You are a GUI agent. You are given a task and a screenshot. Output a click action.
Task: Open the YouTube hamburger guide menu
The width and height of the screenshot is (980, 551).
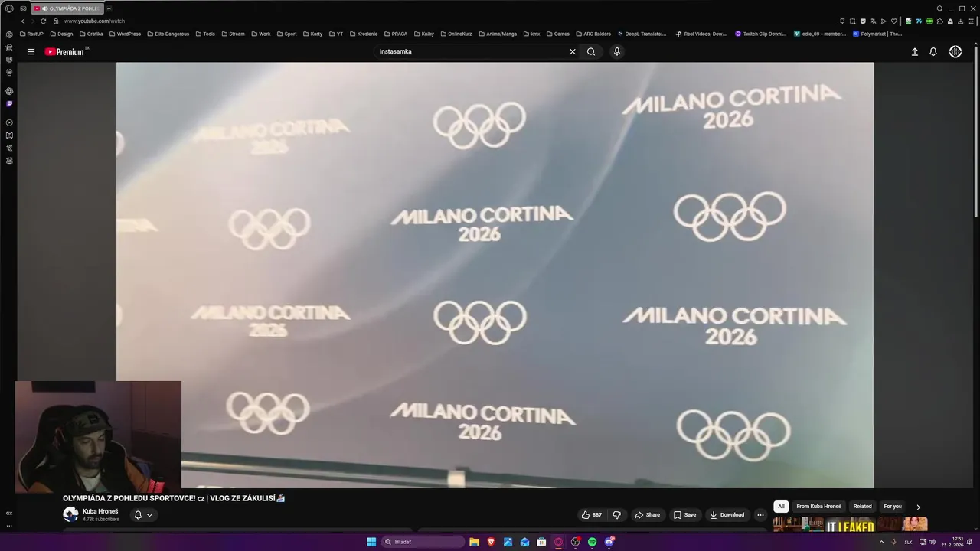pos(31,52)
